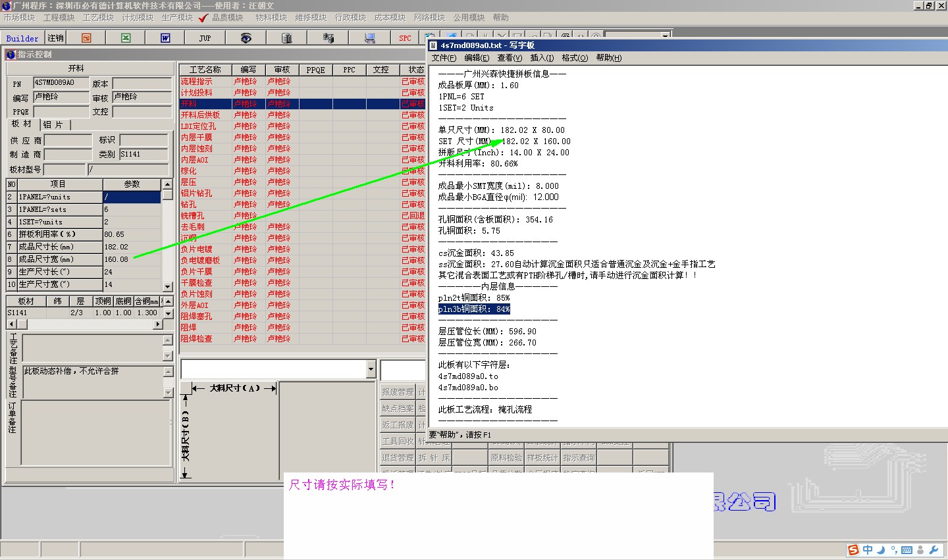Image resolution: width=948 pixels, height=560 pixels.
Task: Click the 原料检验 button
Action: (x=506, y=458)
